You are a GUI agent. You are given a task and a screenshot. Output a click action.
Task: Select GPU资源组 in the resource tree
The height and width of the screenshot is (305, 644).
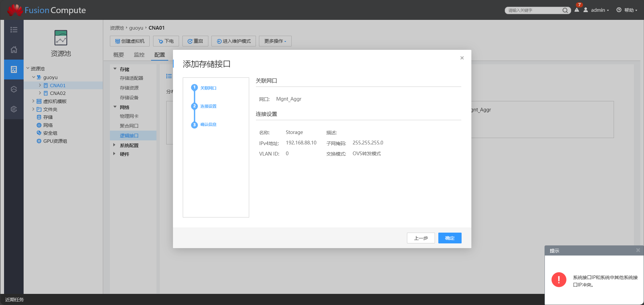55,141
